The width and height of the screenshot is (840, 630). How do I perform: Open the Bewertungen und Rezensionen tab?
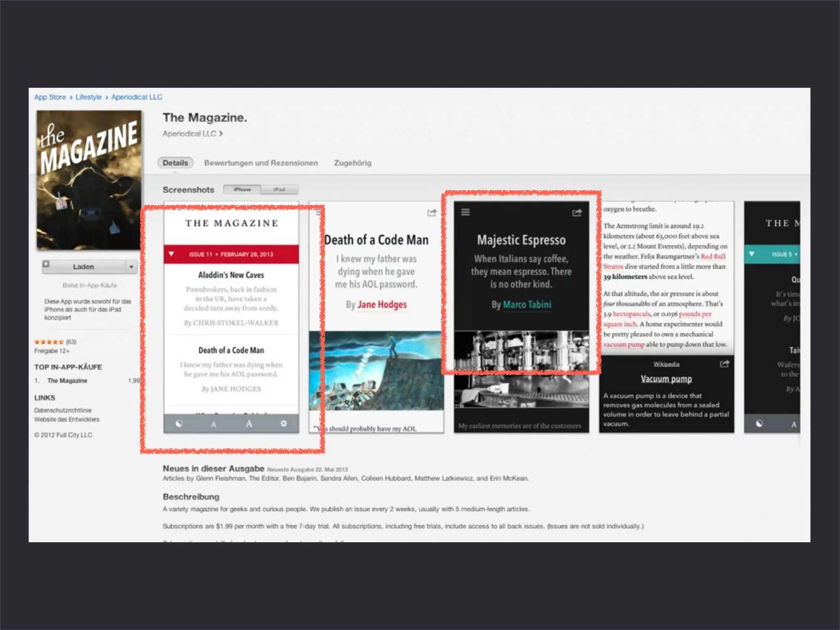(x=261, y=163)
